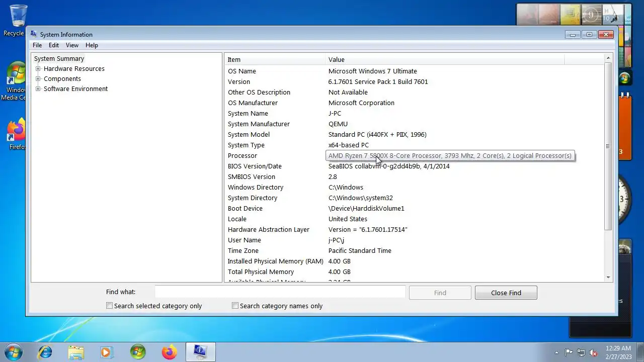Open the taskbar clock and date
The image size is (644, 362).
tap(618, 352)
